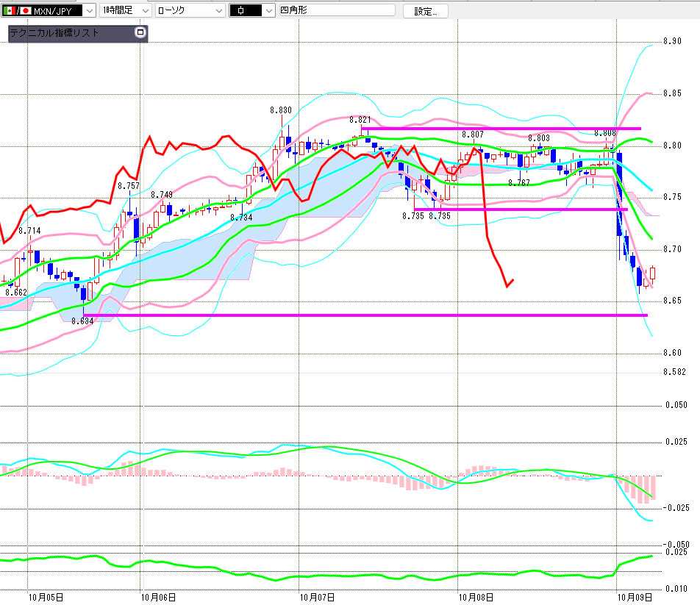Image resolution: width=700 pixels, height=605 pixels.
Task: Click the 8.767 price label
Action: click(x=519, y=182)
